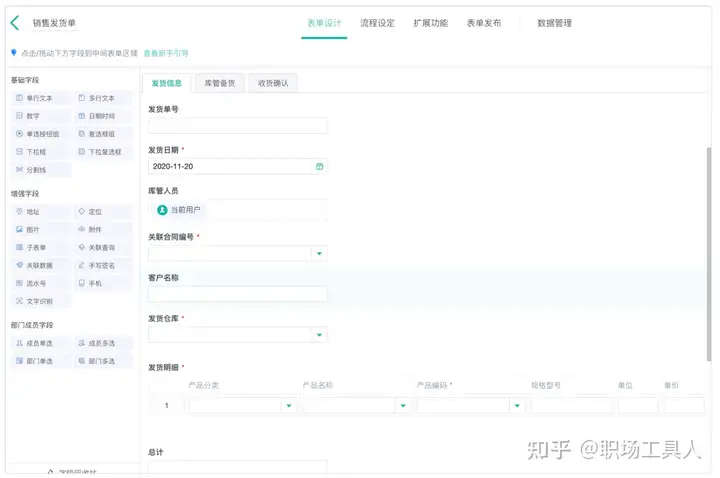Add a 文字识别 OCR field
The height and width of the screenshot is (478, 720).
41,301
